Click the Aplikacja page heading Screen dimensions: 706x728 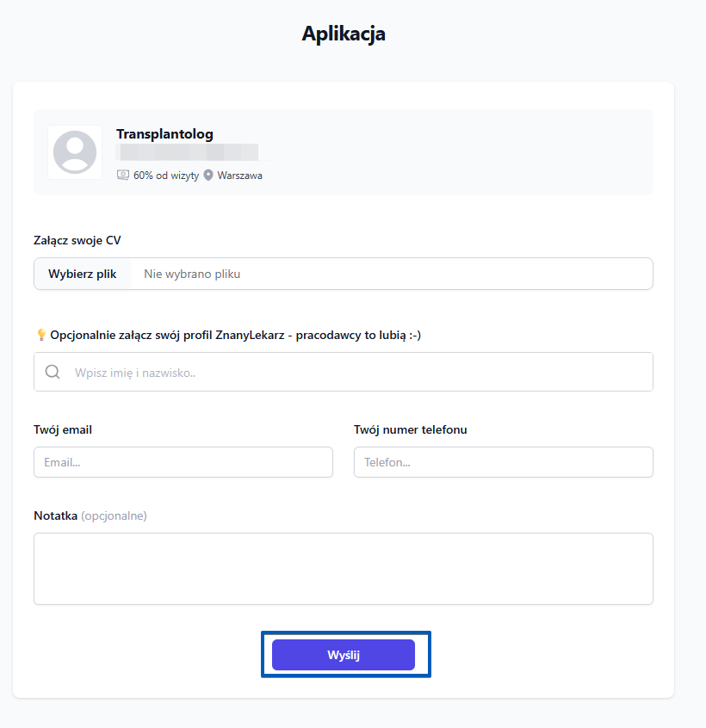[343, 34]
